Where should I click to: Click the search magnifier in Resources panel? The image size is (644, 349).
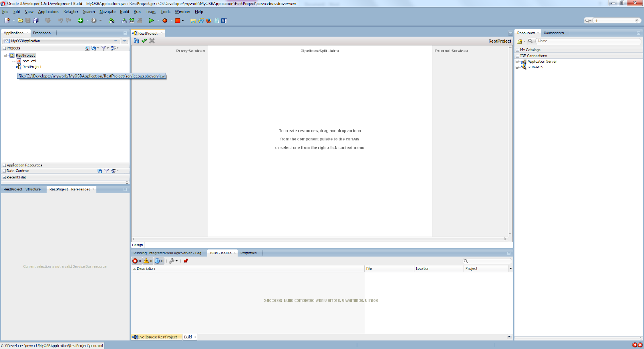[x=530, y=41]
